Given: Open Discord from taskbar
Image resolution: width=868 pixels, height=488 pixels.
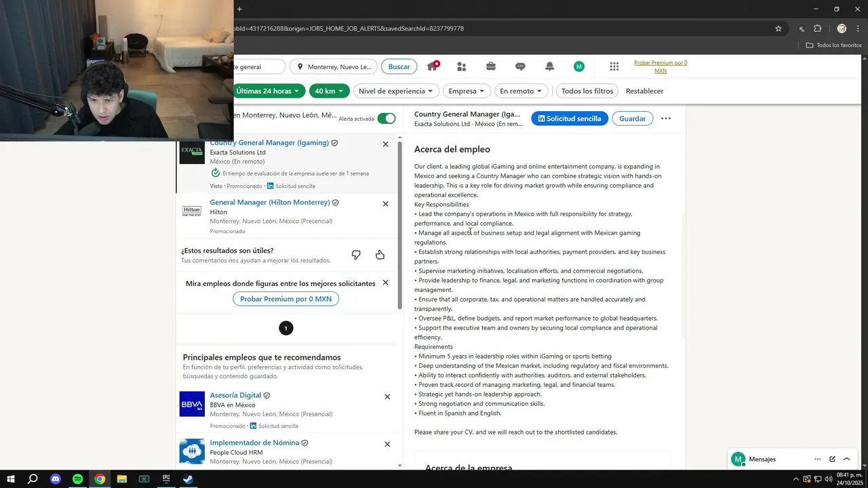Looking at the screenshot, I should pos(56,479).
